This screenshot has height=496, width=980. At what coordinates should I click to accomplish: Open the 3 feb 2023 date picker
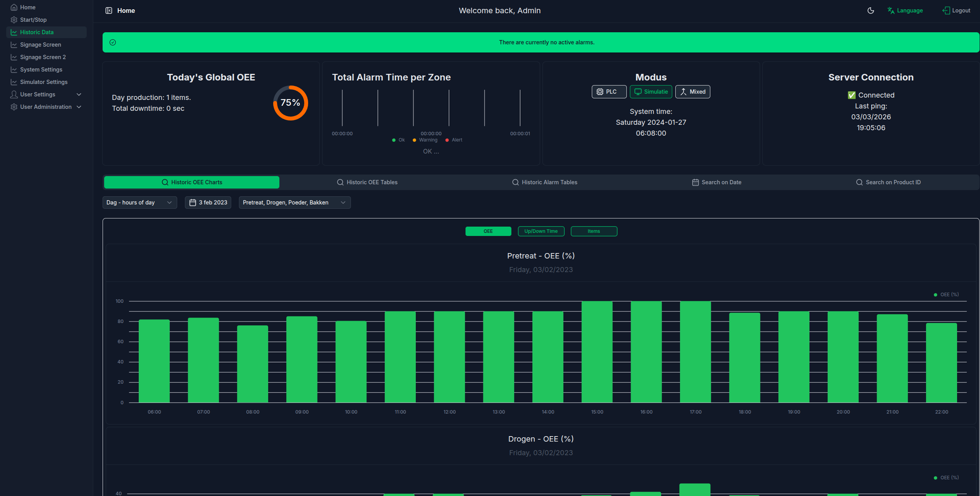click(x=208, y=203)
